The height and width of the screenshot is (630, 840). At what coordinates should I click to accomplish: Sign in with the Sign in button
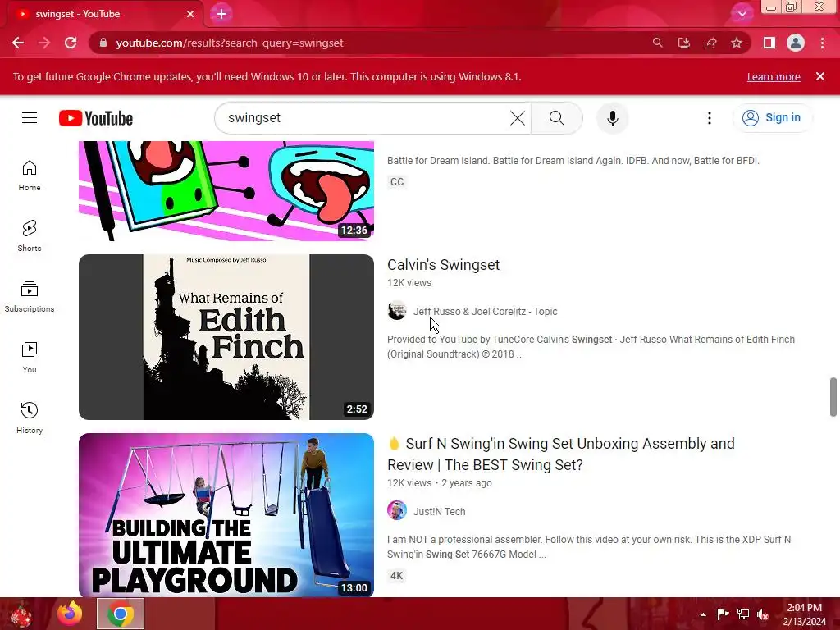point(772,118)
